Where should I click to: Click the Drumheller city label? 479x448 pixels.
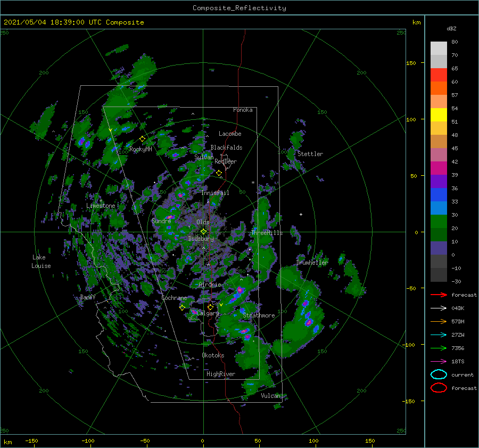click(x=312, y=263)
